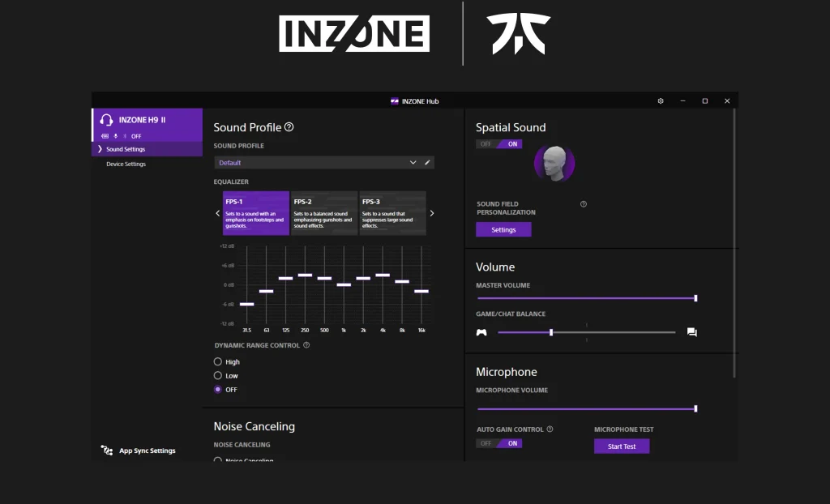Select the FPS-2 equalizer preset
The height and width of the screenshot is (504, 830).
[324, 213]
